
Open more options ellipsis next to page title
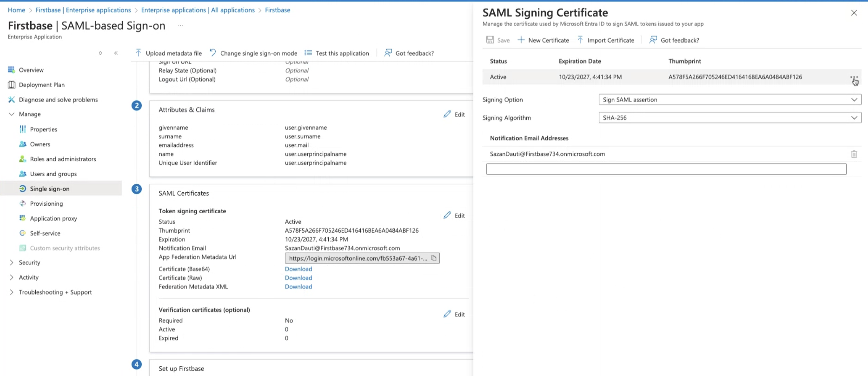180,26
